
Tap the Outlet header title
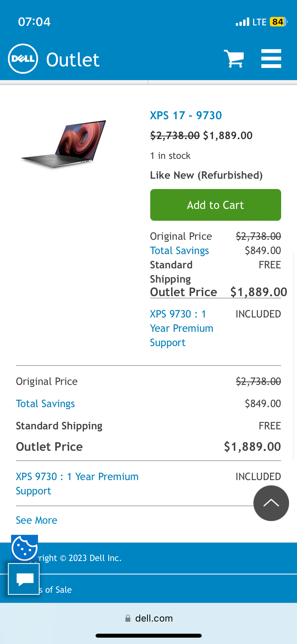click(73, 60)
